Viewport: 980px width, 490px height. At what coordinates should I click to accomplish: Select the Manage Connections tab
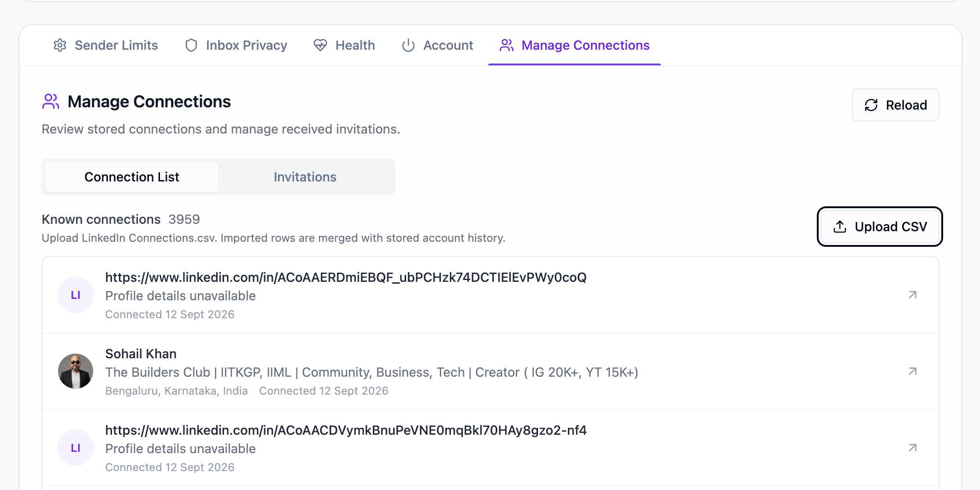(x=574, y=45)
